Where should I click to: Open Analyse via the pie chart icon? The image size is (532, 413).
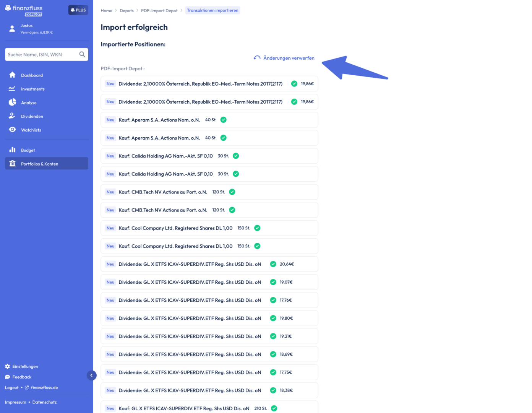[12, 102]
